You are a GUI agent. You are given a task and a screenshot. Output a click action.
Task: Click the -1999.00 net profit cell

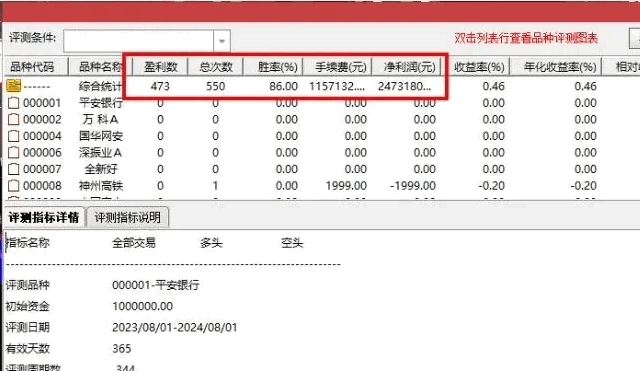413,186
